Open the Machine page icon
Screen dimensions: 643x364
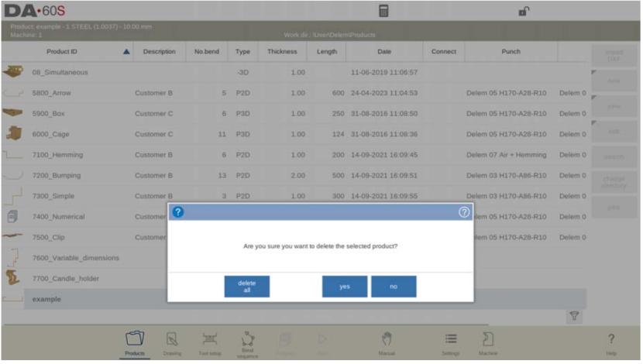488,342
